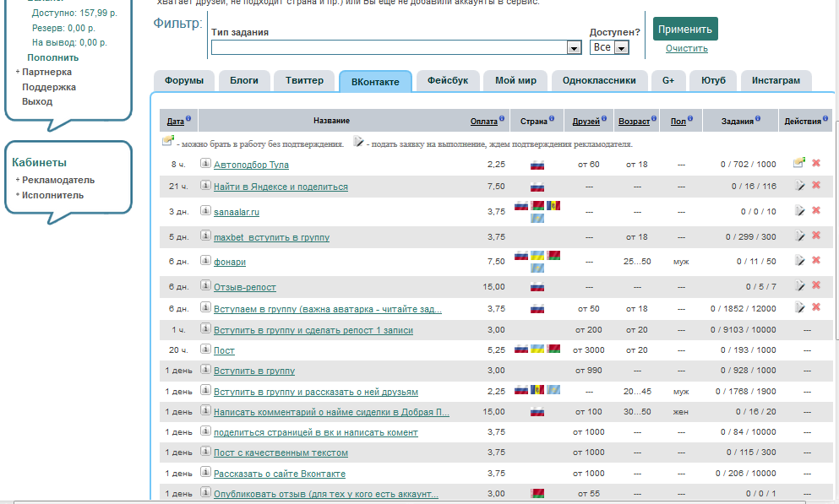
Task: Submit application icon for Найти в Яндексе row
Action: (x=799, y=185)
